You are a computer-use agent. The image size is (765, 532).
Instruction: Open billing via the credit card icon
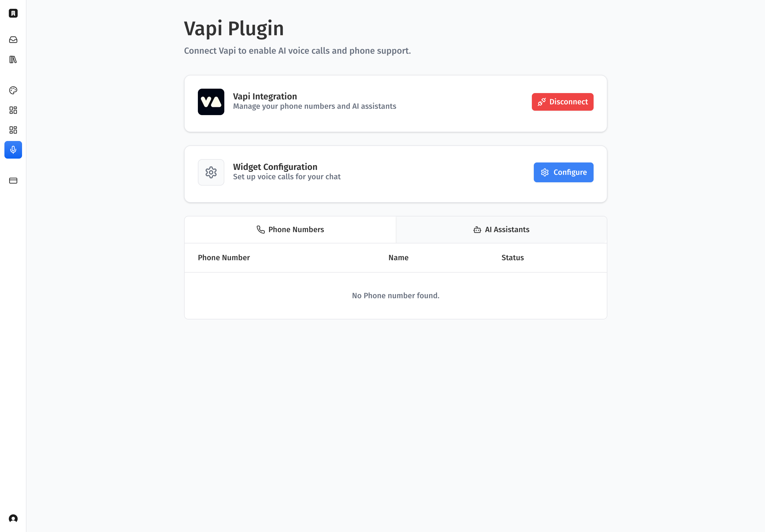pyautogui.click(x=13, y=180)
